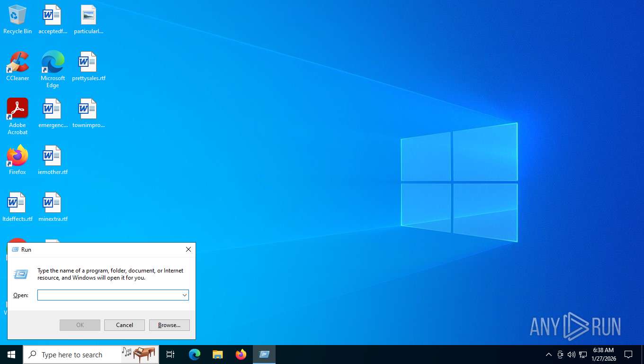The height and width of the screenshot is (364, 644).
Task: Click the Show desktop sliver in the taskbar
Action: tap(643, 355)
